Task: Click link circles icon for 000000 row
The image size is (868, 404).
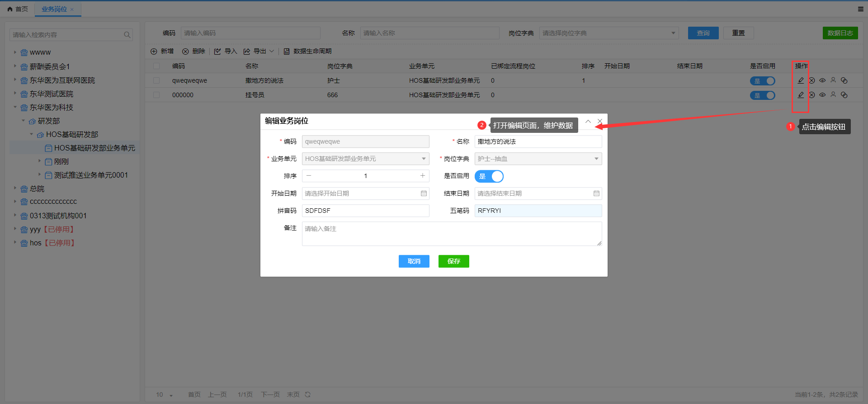Action: 844,95
